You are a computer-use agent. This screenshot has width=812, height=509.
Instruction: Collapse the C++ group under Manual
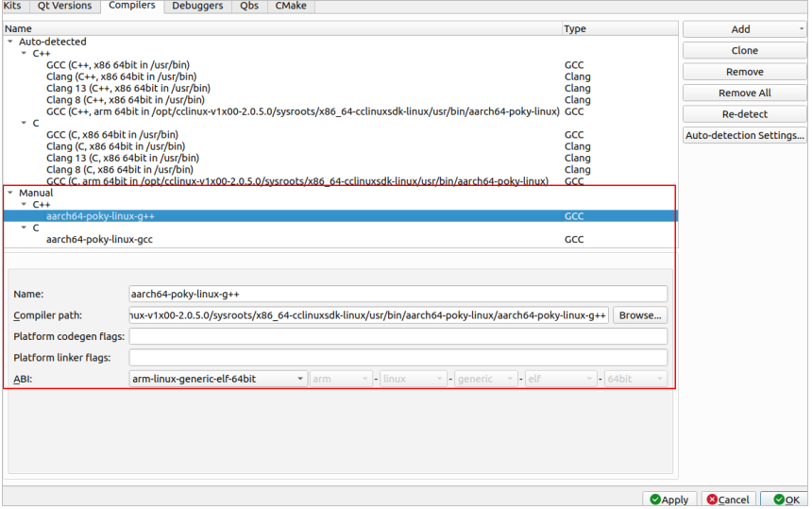pos(24,204)
